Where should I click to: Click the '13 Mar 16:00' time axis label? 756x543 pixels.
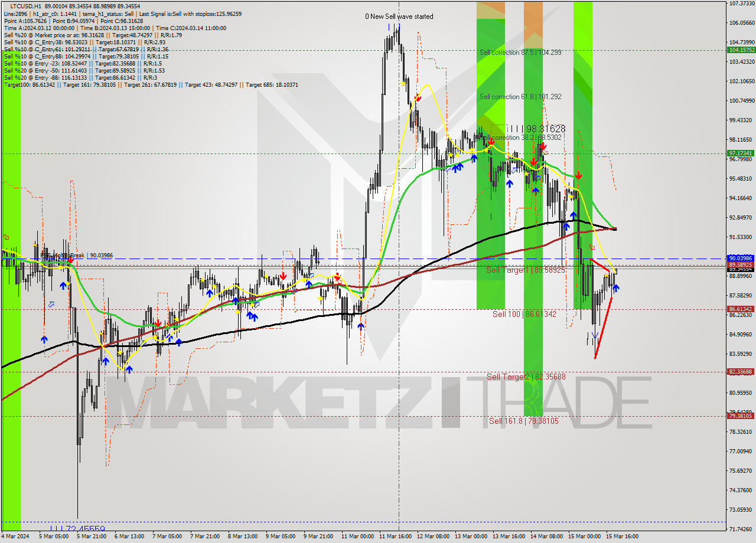(509, 537)
